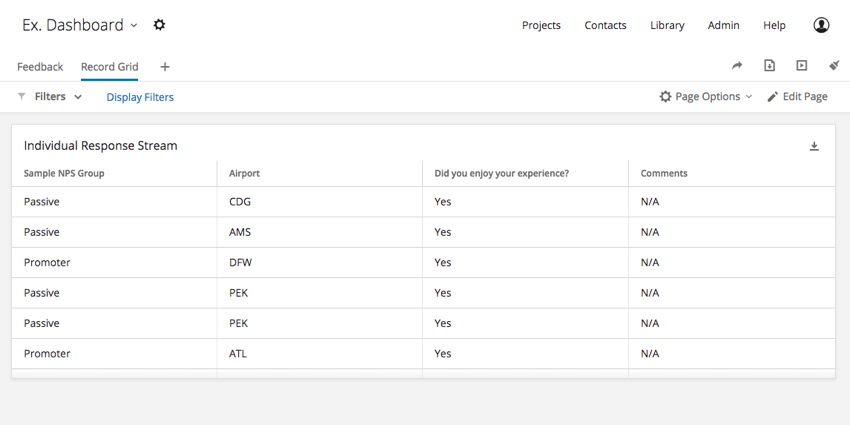Image resolution: width=850 pixels, height=425 pixels.
Task: Click the share arrow icon
Action: point(737,66)
